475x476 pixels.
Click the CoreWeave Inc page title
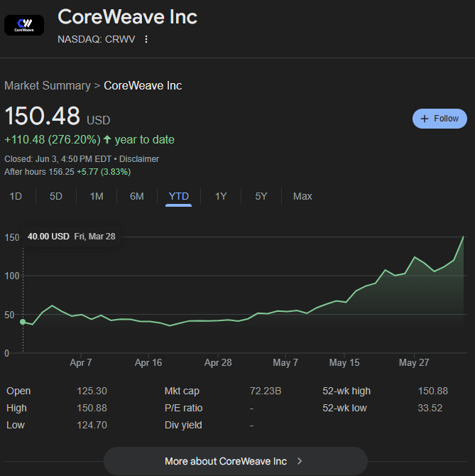(x=127, y=17)
